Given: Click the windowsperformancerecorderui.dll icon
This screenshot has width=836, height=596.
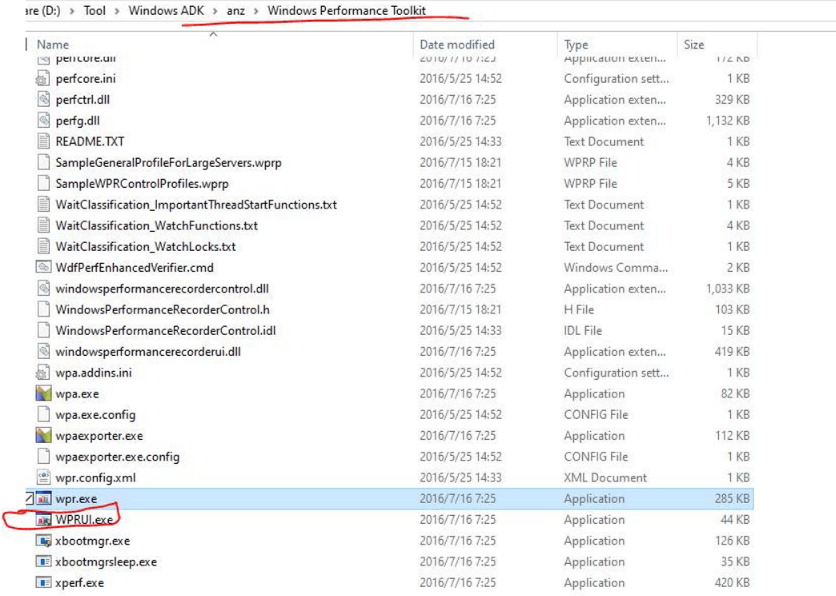Looking at the screenshot, I should [x=43, y=352].
